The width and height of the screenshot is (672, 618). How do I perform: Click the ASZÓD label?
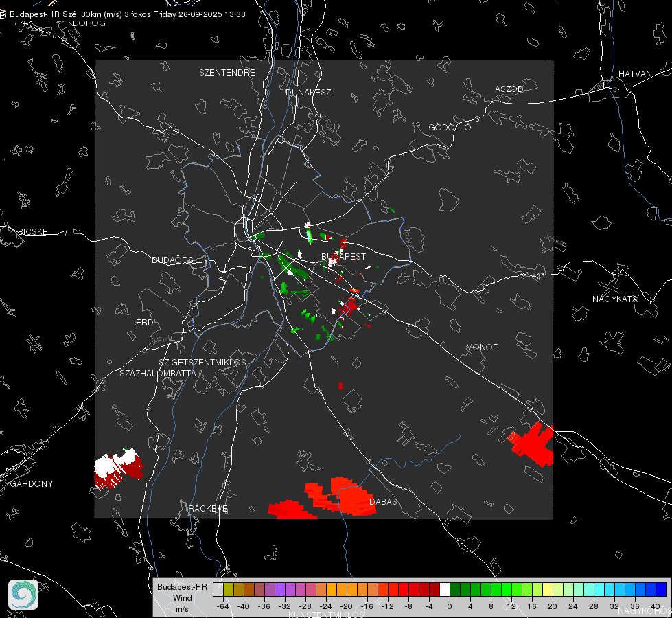pos(509,89)
